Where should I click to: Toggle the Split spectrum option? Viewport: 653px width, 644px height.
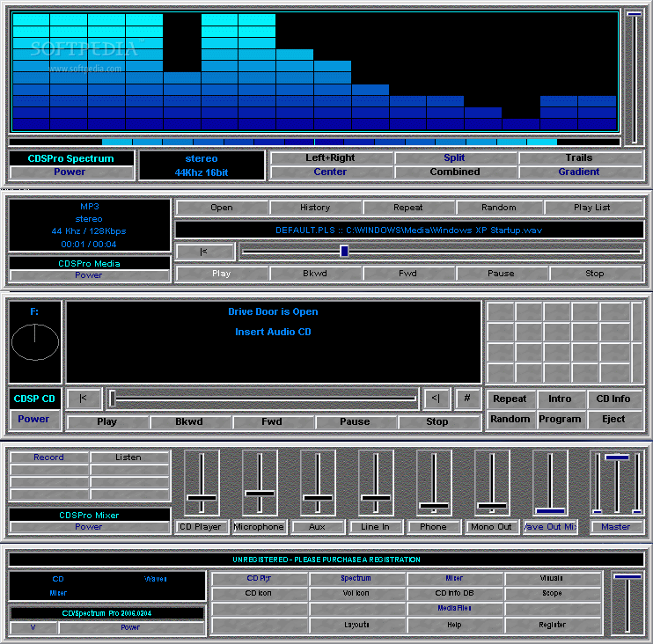click(455, 157)
